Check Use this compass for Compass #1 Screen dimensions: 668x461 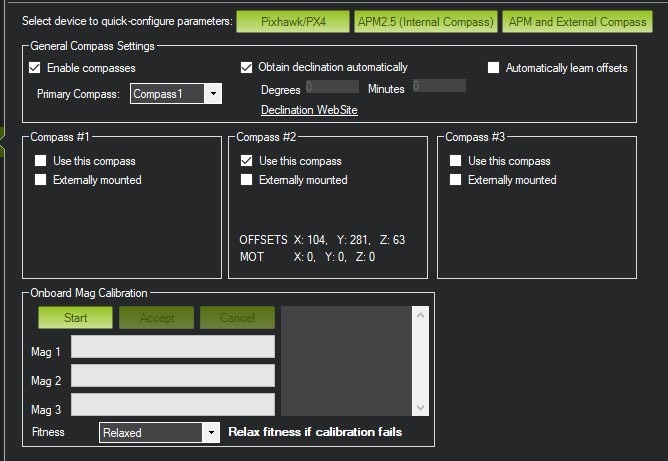[40, 161]
